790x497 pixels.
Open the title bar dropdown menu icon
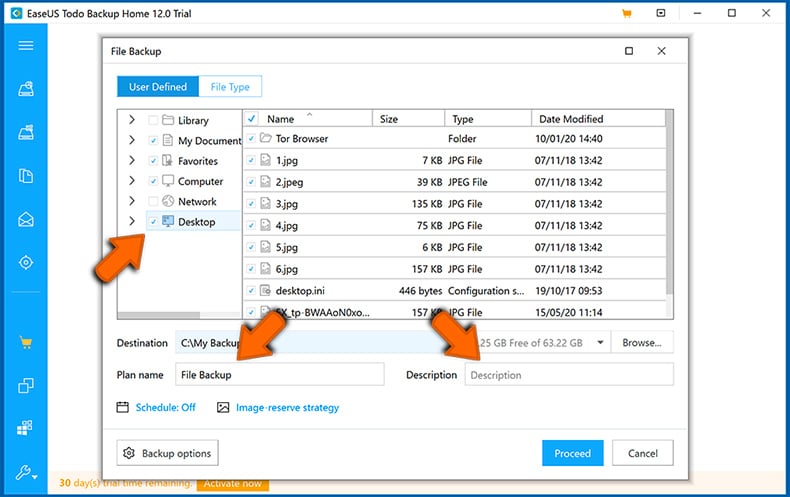[661, 13]
